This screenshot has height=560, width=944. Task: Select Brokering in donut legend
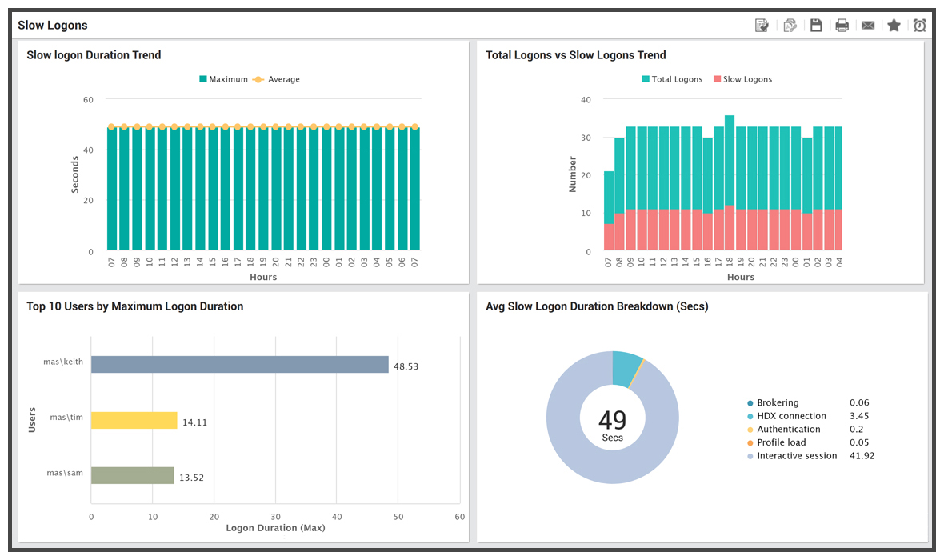[x=773, y=402]
